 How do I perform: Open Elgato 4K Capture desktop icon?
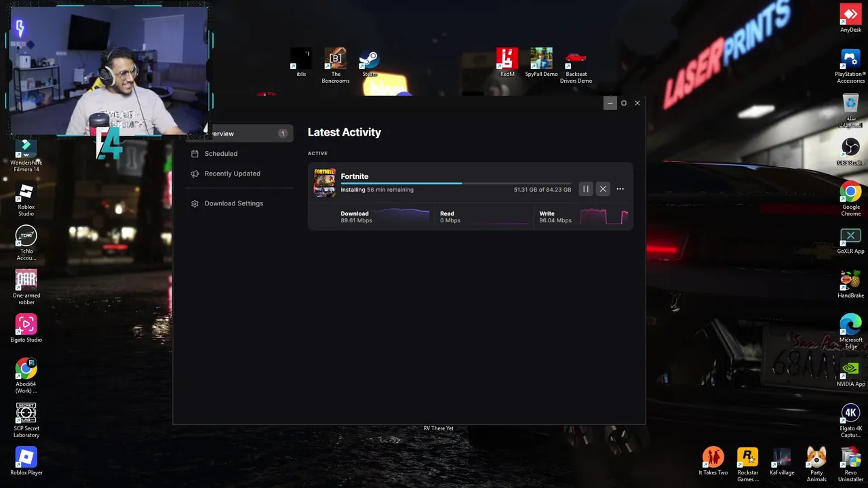pos(850,421)
